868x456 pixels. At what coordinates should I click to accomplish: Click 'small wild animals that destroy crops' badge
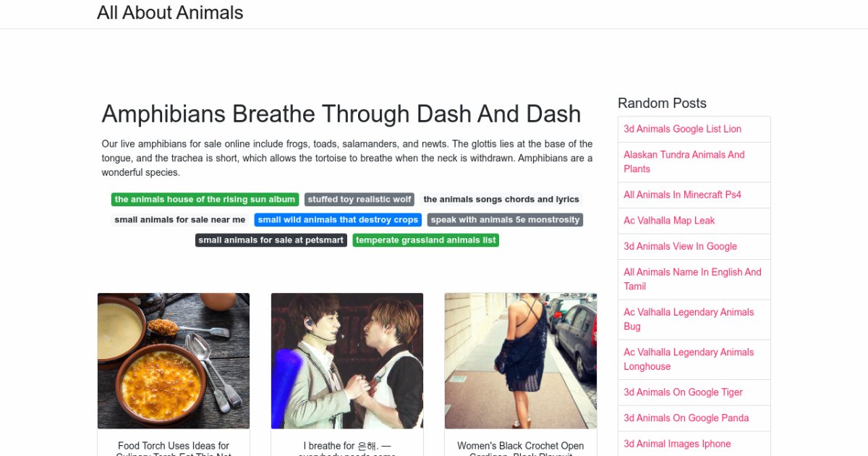[x=338, y=219]
